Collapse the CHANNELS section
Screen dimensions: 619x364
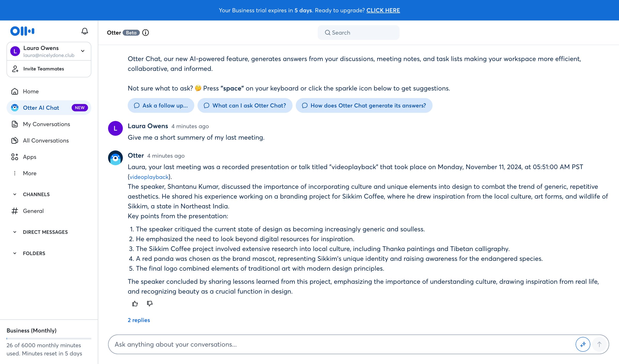(15, 194)
